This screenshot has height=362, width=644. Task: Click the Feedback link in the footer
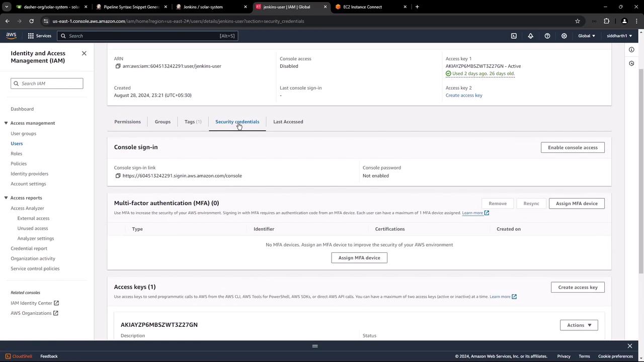(x=49, y=356)
